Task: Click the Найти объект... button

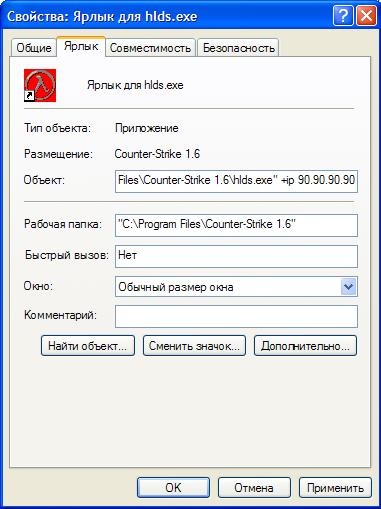Action: pyautogui.click(x=88, y=346)
